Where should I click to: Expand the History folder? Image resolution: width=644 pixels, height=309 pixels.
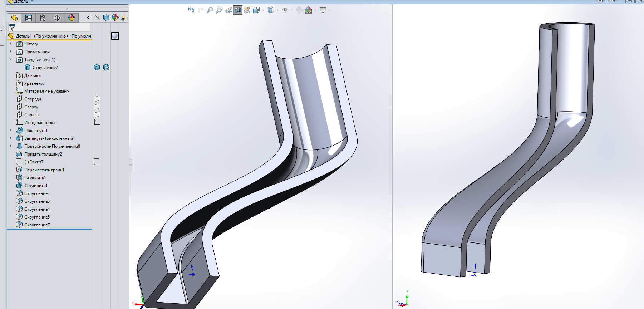[11, 44]
